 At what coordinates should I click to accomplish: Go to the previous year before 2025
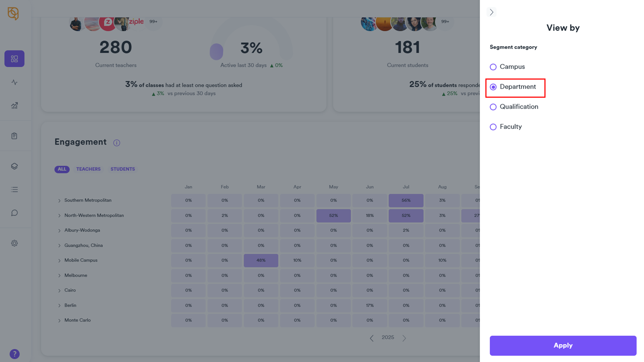point(372,338)
